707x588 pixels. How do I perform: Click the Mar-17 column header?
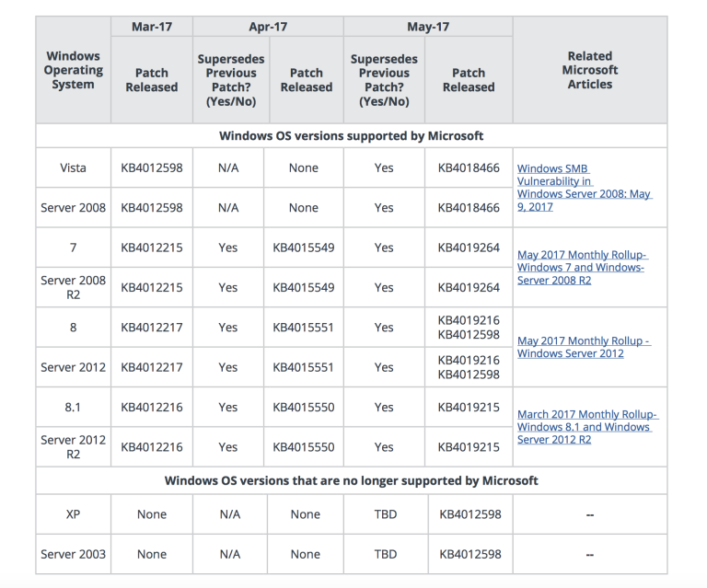(x=152, y=27)
